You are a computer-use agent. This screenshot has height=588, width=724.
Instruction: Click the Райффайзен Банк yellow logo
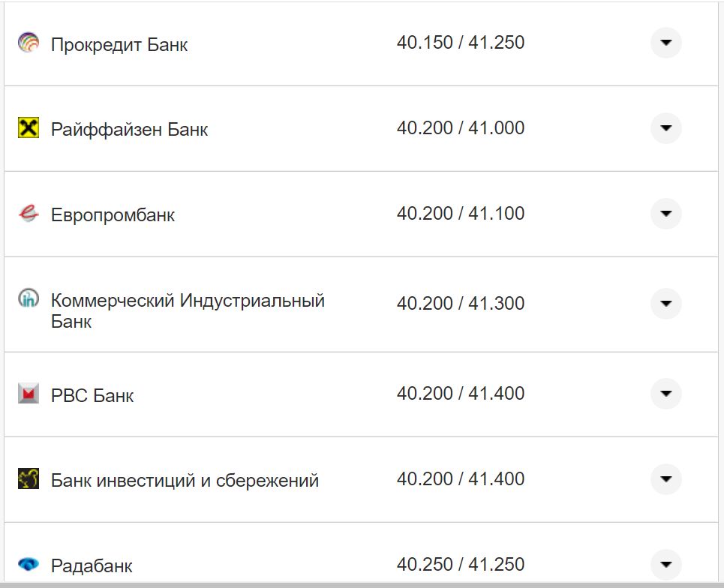coord(28,127)
